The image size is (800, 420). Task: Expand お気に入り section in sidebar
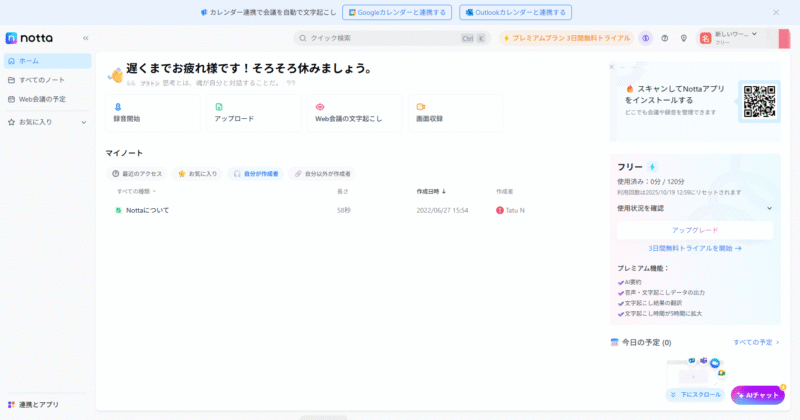[47, 122]
